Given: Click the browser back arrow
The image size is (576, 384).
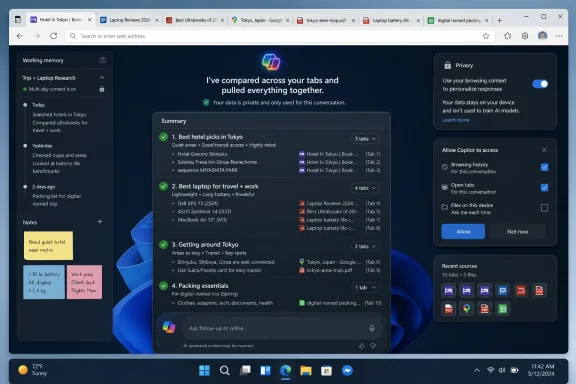Looking at the screenshot, I should (x=20, y=36).
